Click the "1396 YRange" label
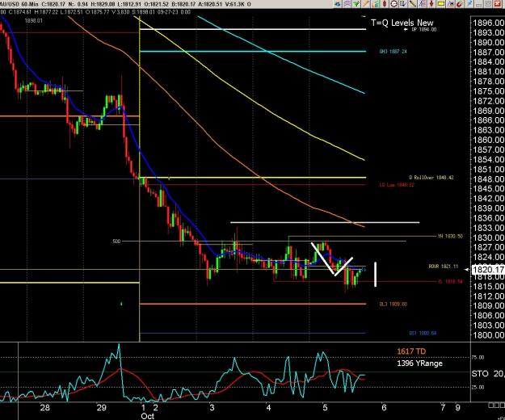This screenshot has height=420, width=505. (x=419, y=363)
